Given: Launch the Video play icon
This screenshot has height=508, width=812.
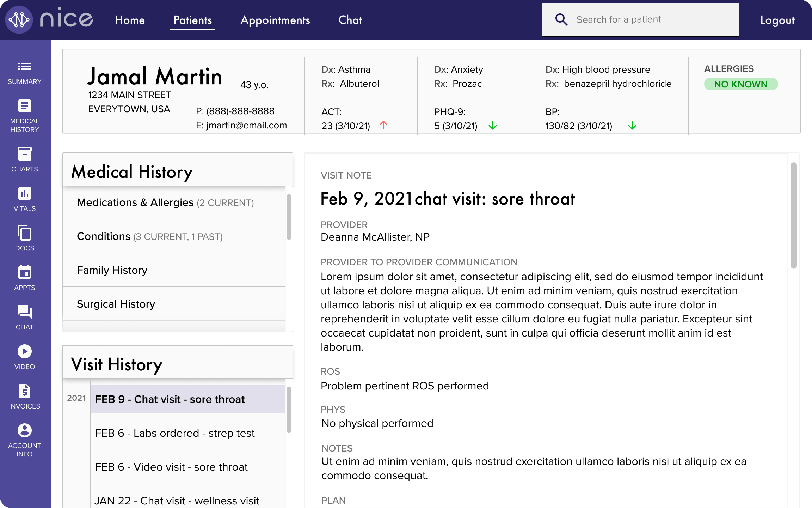Looking at the screenshot, I should coord(24,352).
